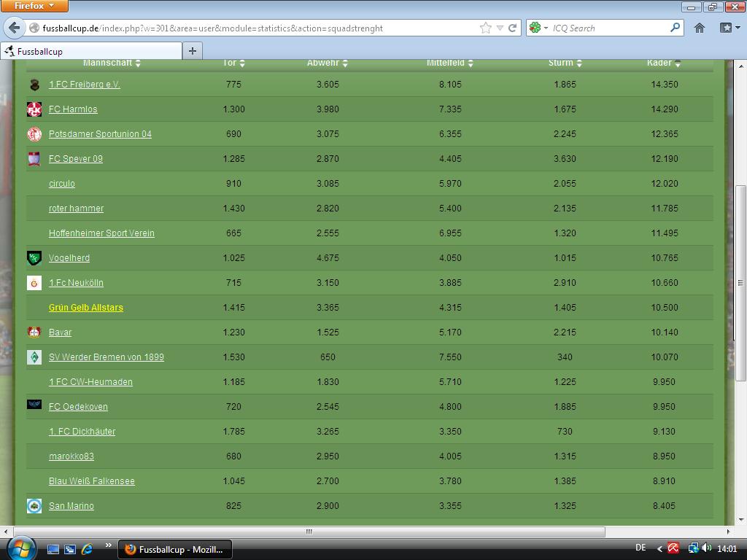
Task: Go back with the browser back arrow
Action: pyautogui.click(x=14, y=28)
